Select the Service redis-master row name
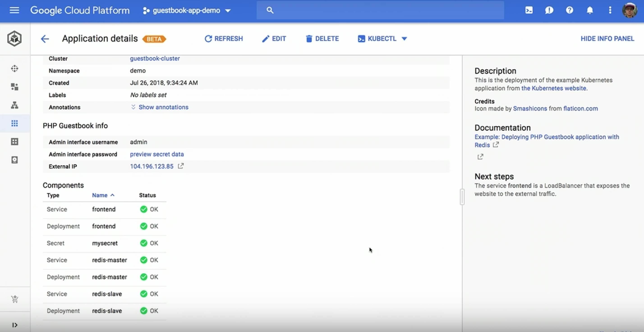The width and height of the screenshot is (644, 332). (x=110, y=260)
